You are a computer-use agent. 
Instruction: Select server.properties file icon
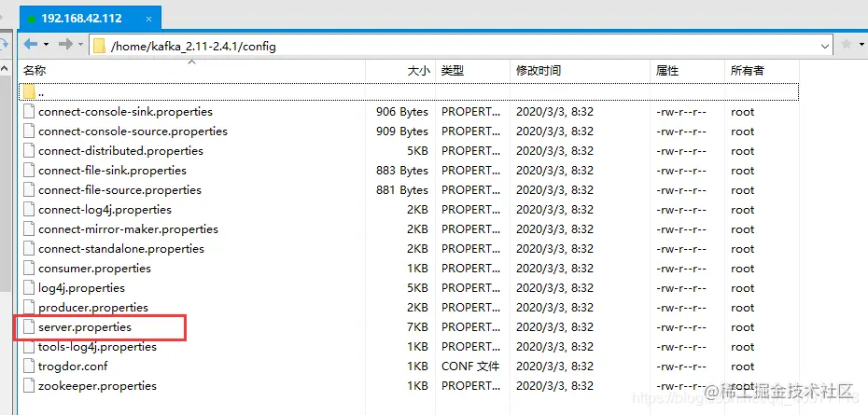click(29, 327)
